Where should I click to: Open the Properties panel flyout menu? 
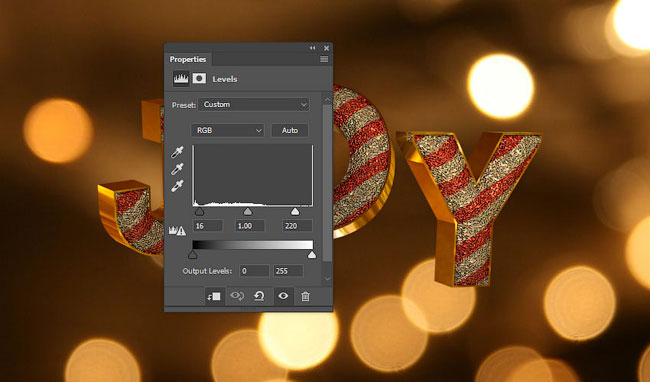(324, 59)
